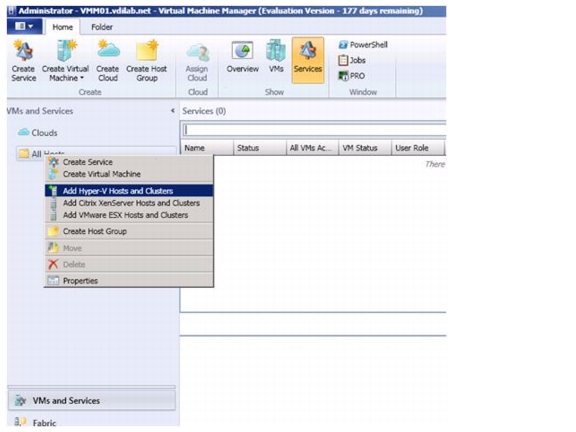This screenshot has height=432, width=576.
Task: Click the Assign Cloud ribbon icon
Action: tap(197, 62)
